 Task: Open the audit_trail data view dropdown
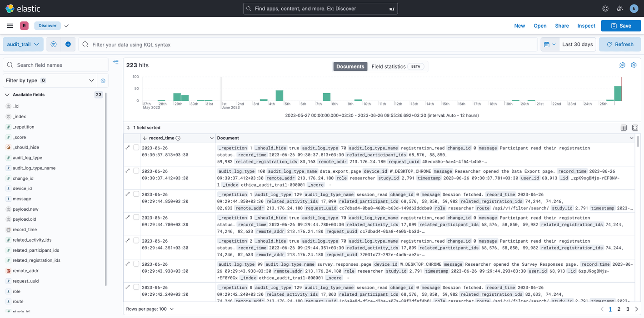click(23, 44)
